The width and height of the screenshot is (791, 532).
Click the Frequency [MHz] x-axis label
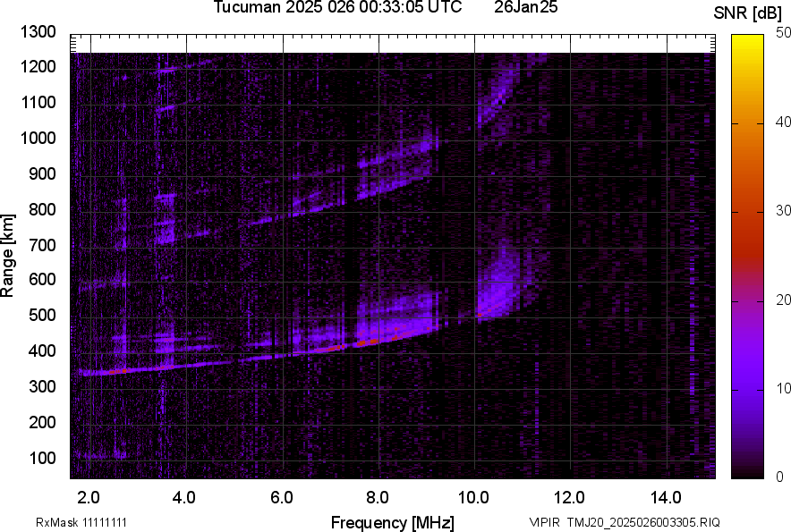392,521
